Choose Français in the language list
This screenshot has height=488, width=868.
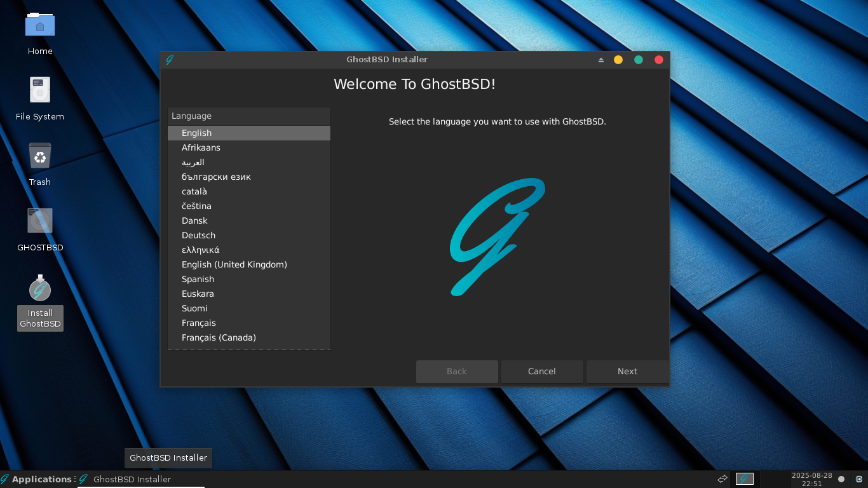[x=249, y=323]
